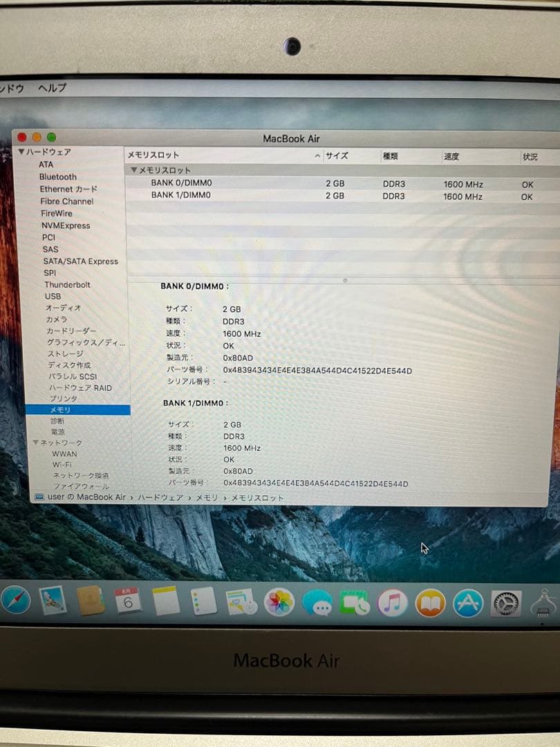Click the System Information chip icon in Dock

543,602
